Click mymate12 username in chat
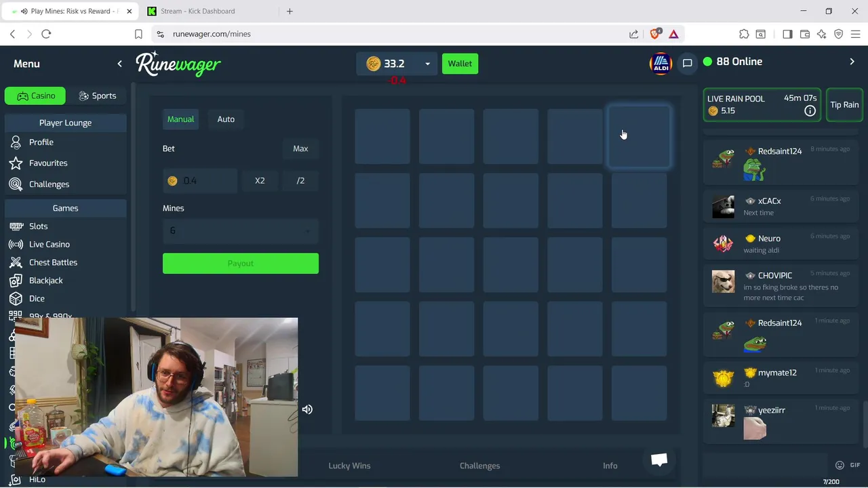The width and height of the screenshot is (868, 488). point(777,373)
